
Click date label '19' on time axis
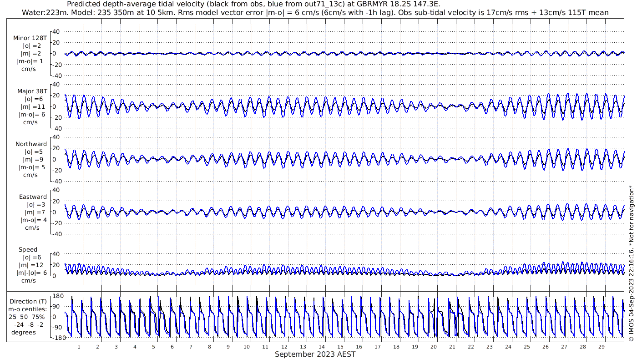click(x=415, y=347)
